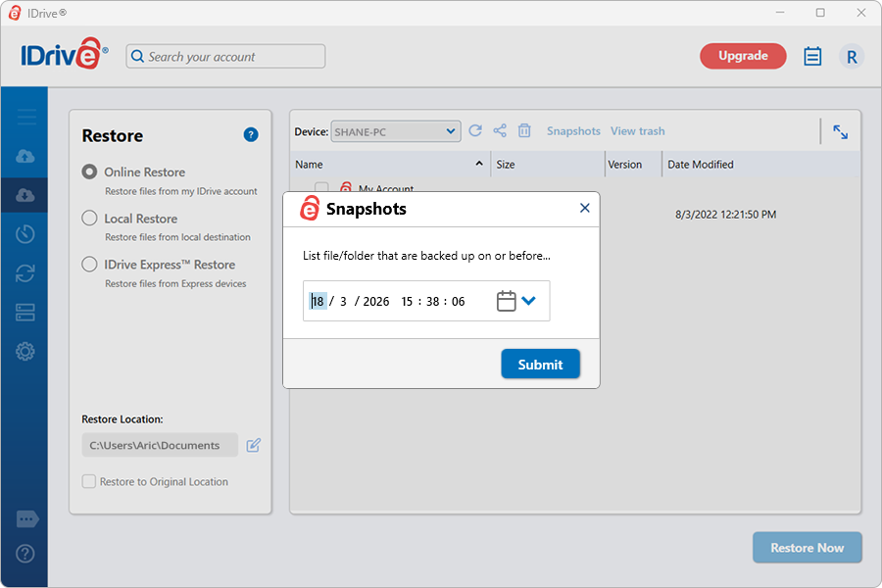Enable Restore to Original Location checkbox

click(x=89, y=482)
